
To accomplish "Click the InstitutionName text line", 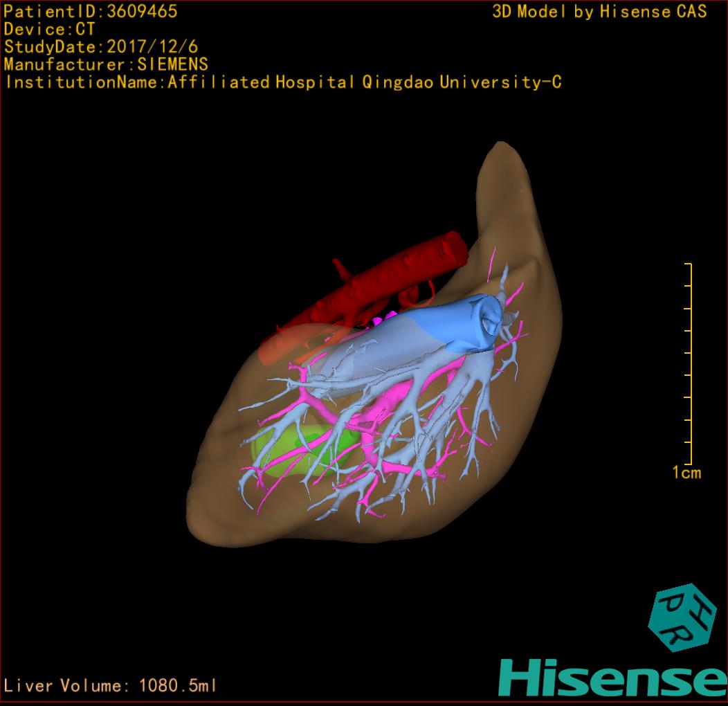I will pos(283,82).
